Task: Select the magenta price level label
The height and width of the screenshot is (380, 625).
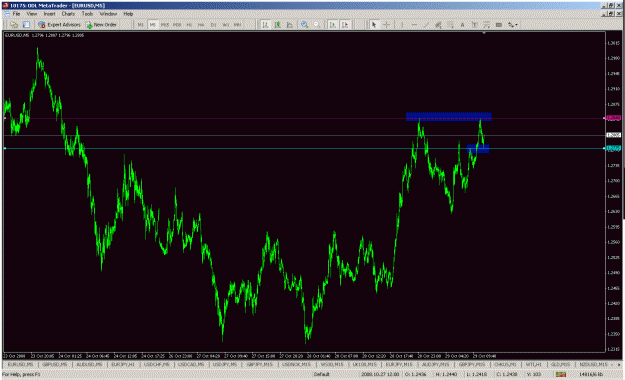Action: click(x=613, y=118)
